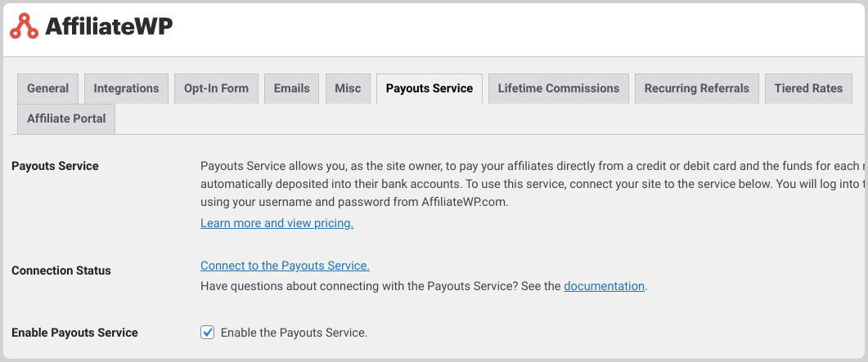
Task: Follow the Learn more and view pricing link
Action: coord(277,223)
